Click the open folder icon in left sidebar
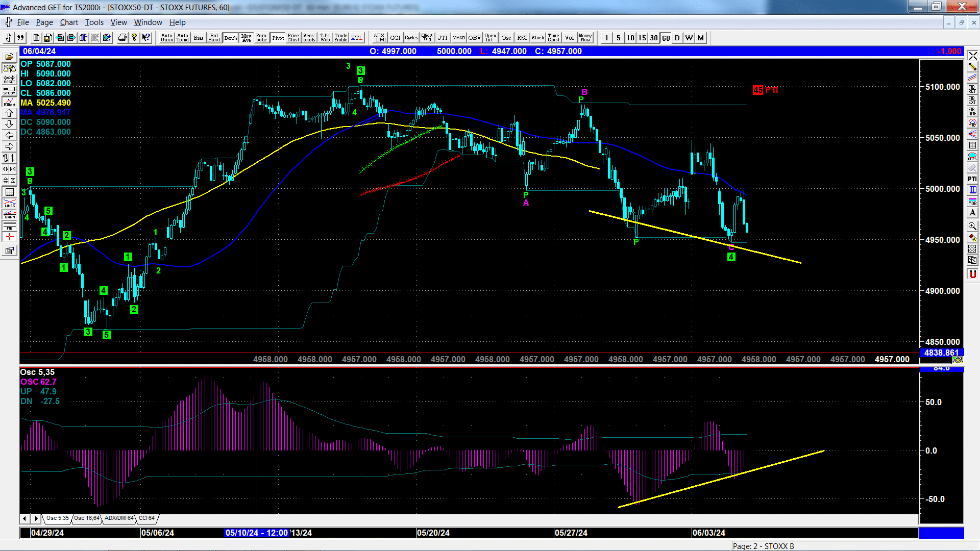Image resolution: width=980 pixels, height=551 pixels. pyautogui.click(x=10, y=57)
